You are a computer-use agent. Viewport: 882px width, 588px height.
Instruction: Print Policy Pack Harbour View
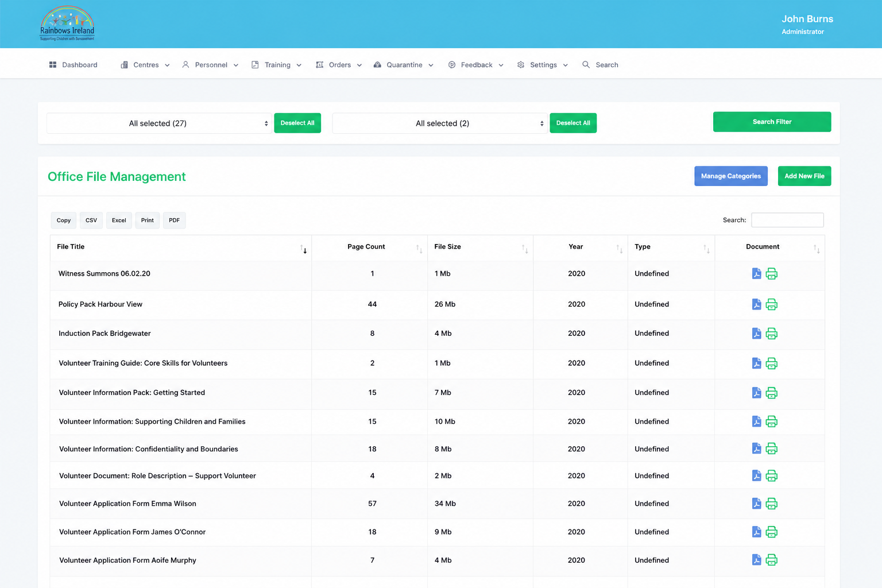point(772,304)
